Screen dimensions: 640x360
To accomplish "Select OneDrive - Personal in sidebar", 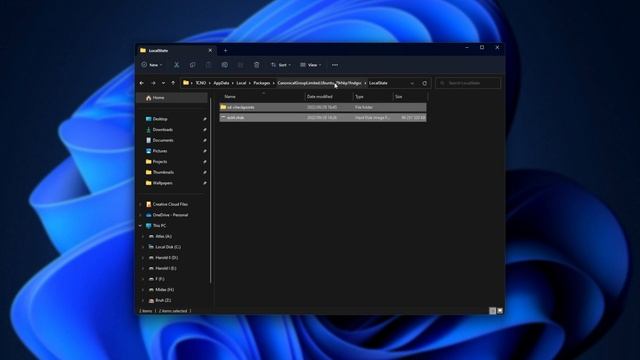I will [170, 215].
